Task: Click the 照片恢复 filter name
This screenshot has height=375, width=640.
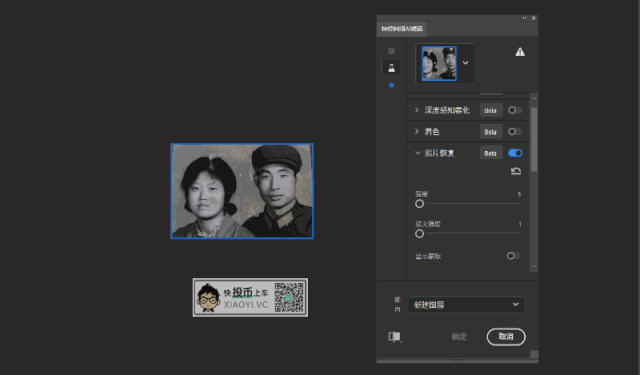Action: pos(439,153)
